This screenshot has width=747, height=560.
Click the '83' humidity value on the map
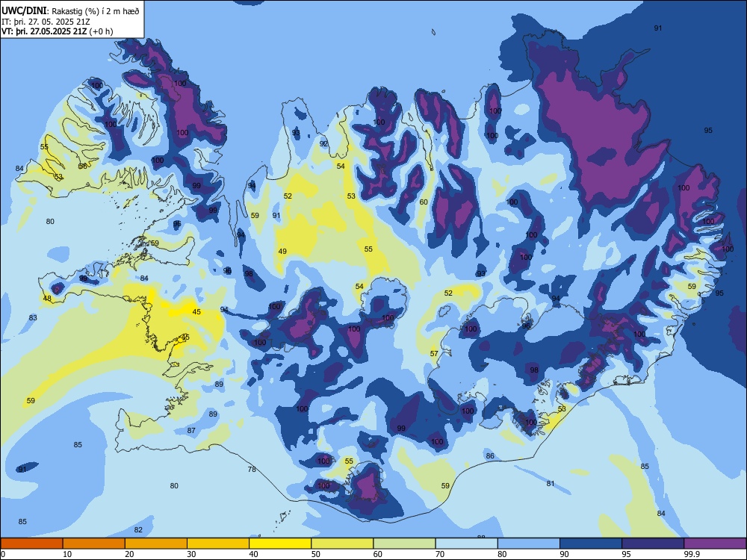[33, 317]
